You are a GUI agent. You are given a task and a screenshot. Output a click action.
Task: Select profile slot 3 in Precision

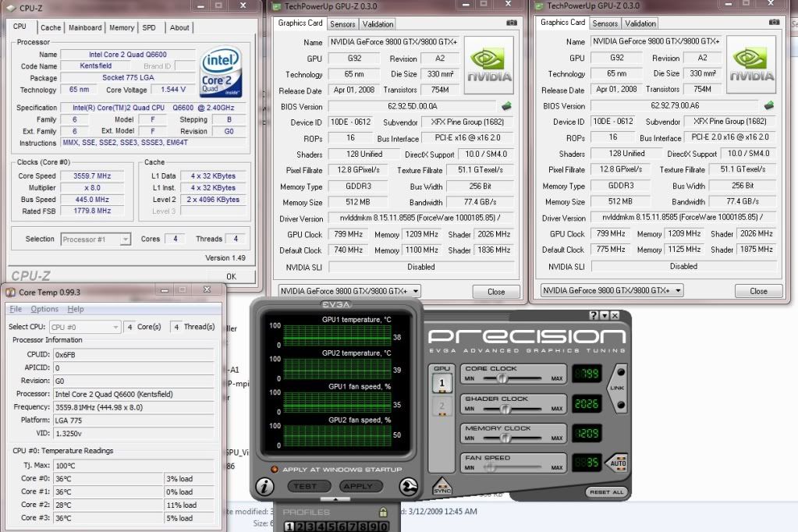coord(310,527)
